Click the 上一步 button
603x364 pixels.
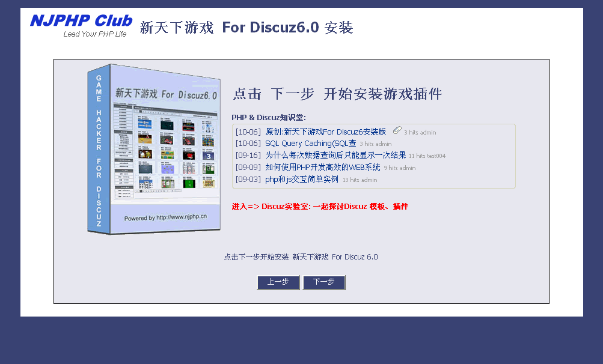(x=278, y=282)
